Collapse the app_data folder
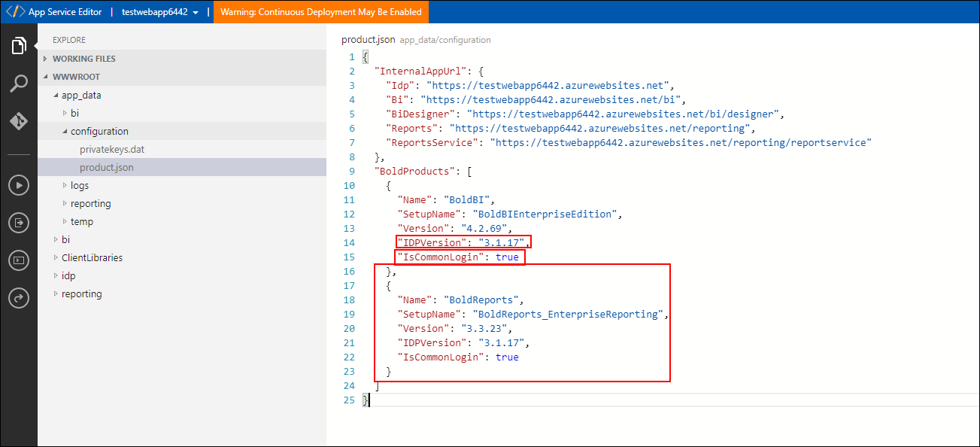980x447 pixels. tap(182, 95)
